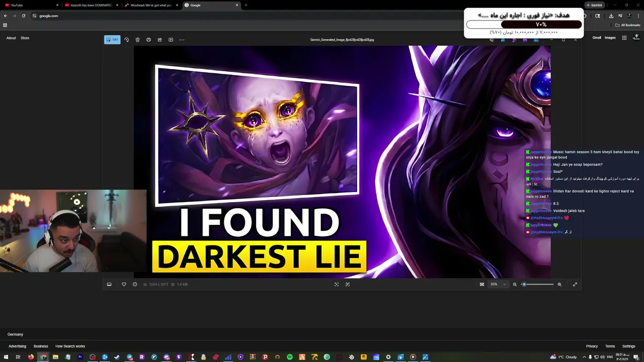
Task: Open the Gmail link
Action: click(597, 38)
